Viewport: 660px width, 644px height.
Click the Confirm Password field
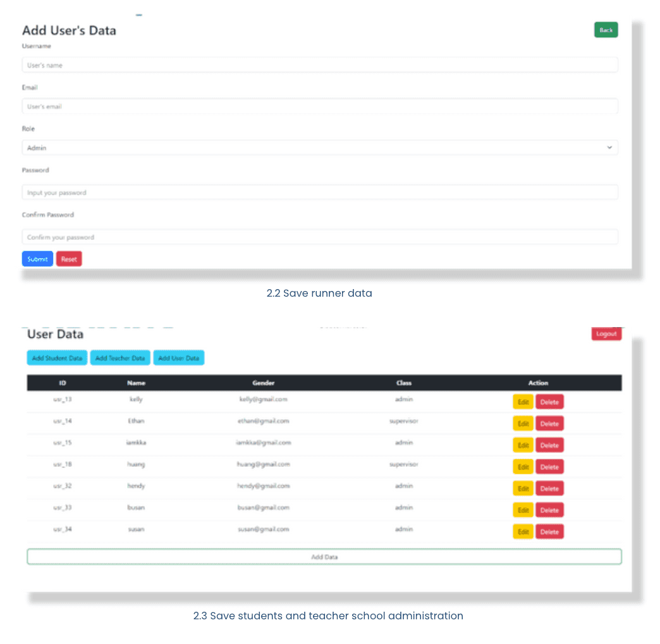pos(319,236)
